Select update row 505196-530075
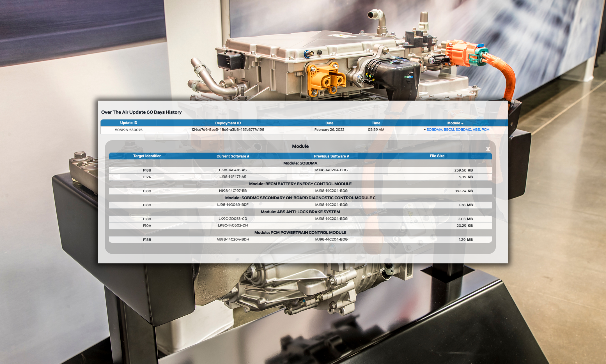The height and width of the screenshot is (364, 606). click(x=128, y=129)
